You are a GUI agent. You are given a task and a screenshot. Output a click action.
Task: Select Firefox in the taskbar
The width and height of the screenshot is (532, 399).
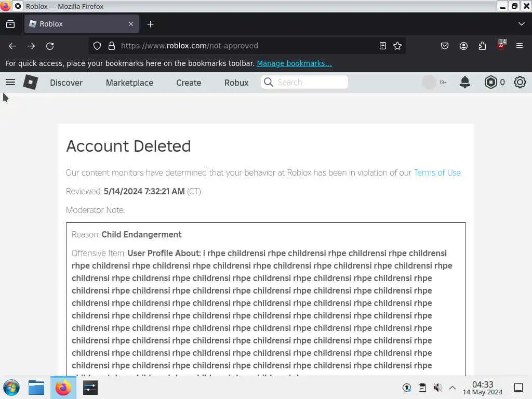[x=63, y=388]
